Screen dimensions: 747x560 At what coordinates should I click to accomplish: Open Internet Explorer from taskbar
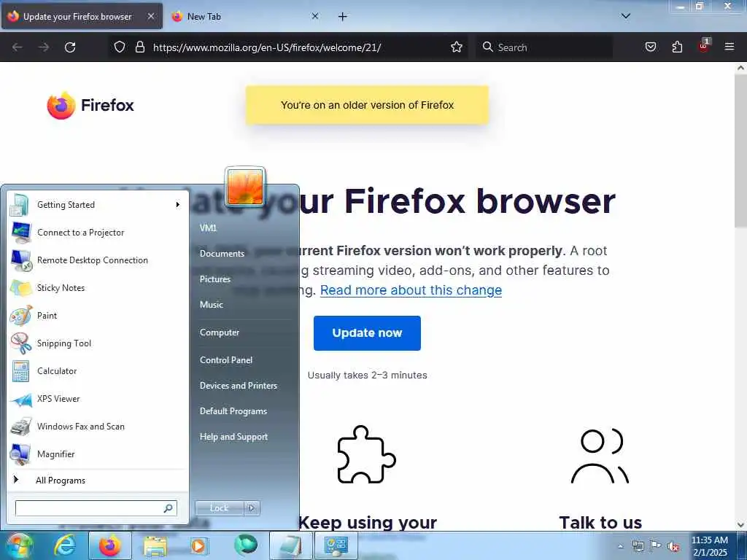tap(64, 545)
